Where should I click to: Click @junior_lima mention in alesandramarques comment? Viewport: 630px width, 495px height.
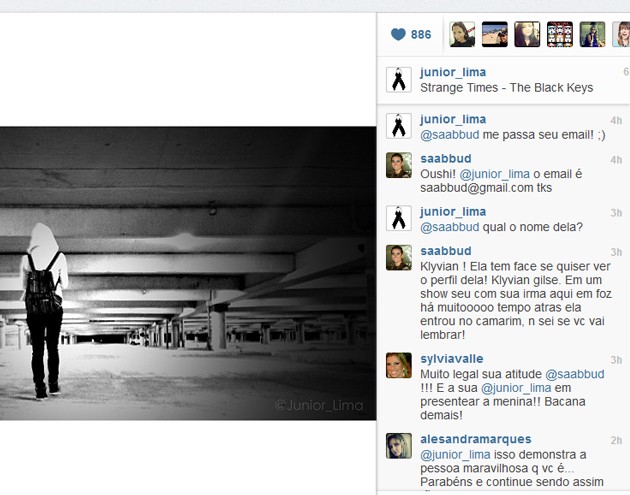[x=455, y=454]
